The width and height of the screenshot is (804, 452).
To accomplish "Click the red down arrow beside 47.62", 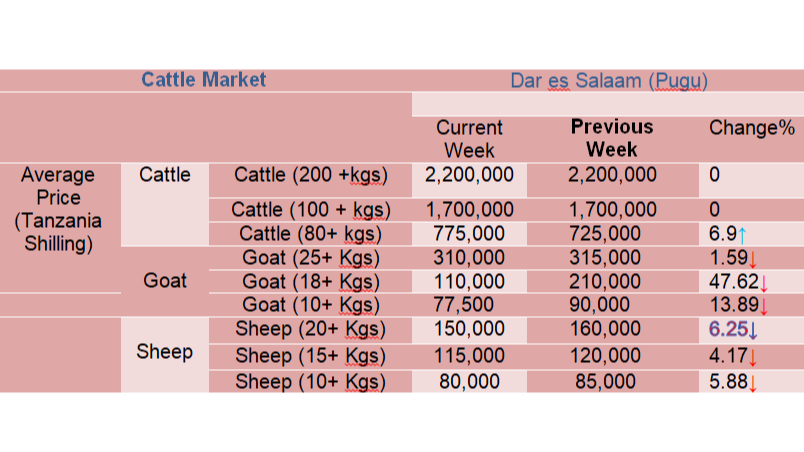I will [x=763, y=283].
